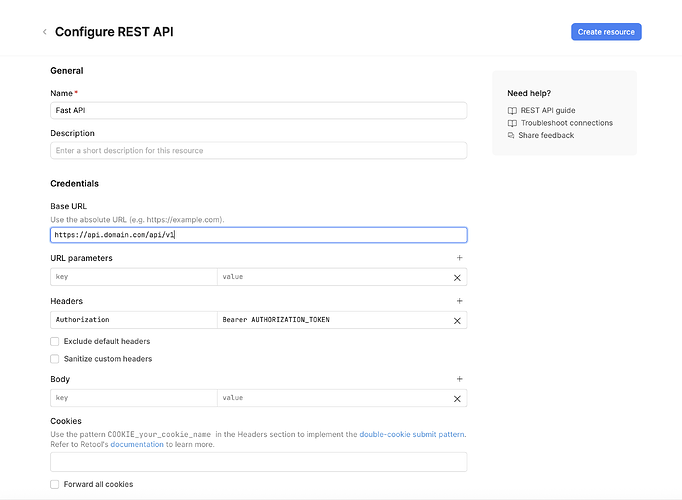The height and width of the screenshot is (500, 682).
Task: Add a new header with the plus icon
Action: click(459, 301)
